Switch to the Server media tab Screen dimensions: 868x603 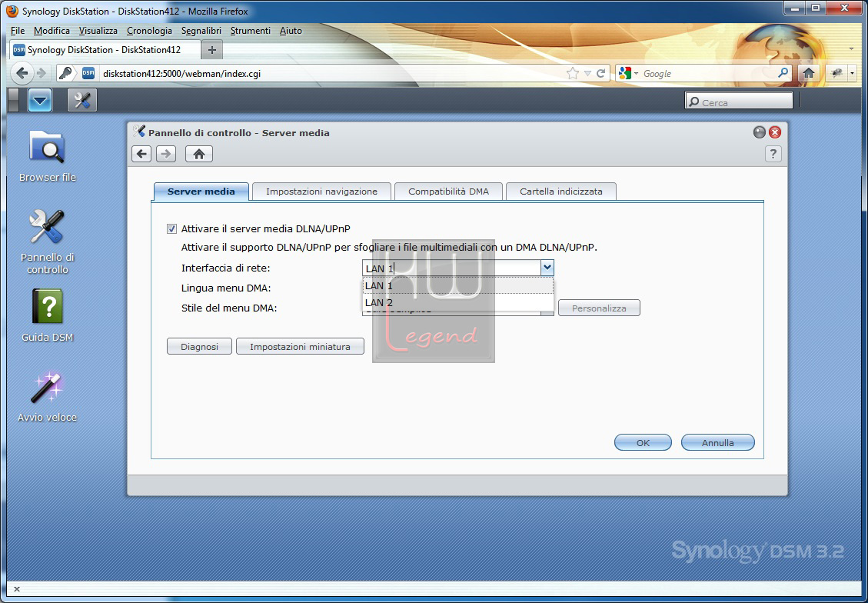[201, 192]
